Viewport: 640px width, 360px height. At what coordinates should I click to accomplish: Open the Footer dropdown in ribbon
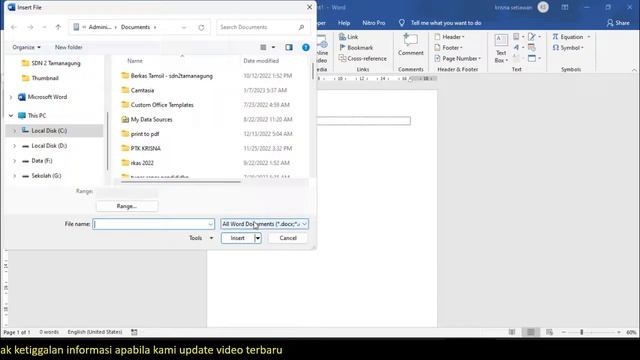coord(449,48)
